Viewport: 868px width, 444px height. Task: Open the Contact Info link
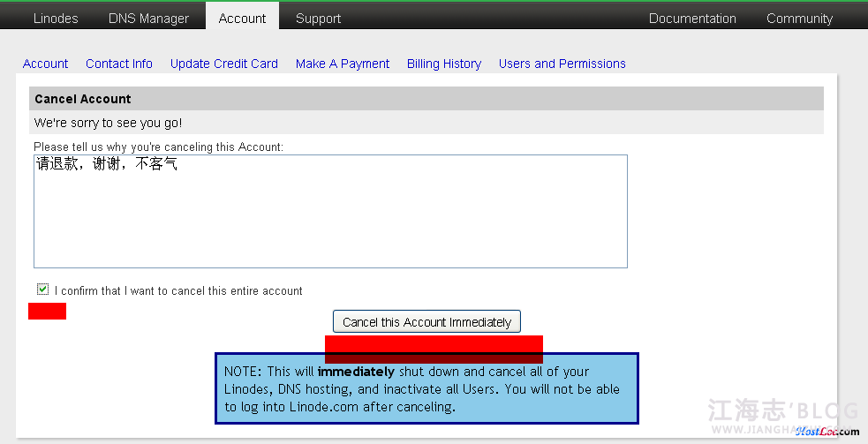click(119, 64)
